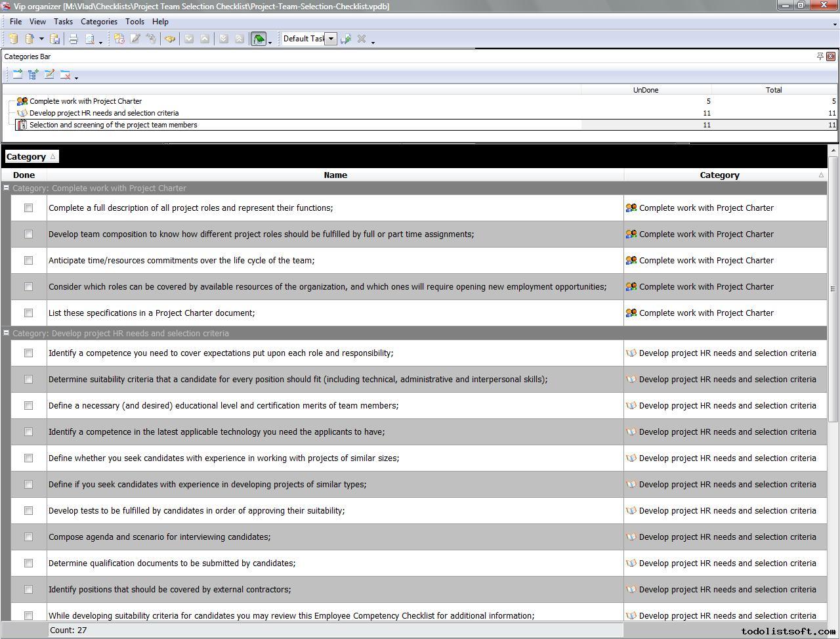Toggle the green flag filter icon

259,39
